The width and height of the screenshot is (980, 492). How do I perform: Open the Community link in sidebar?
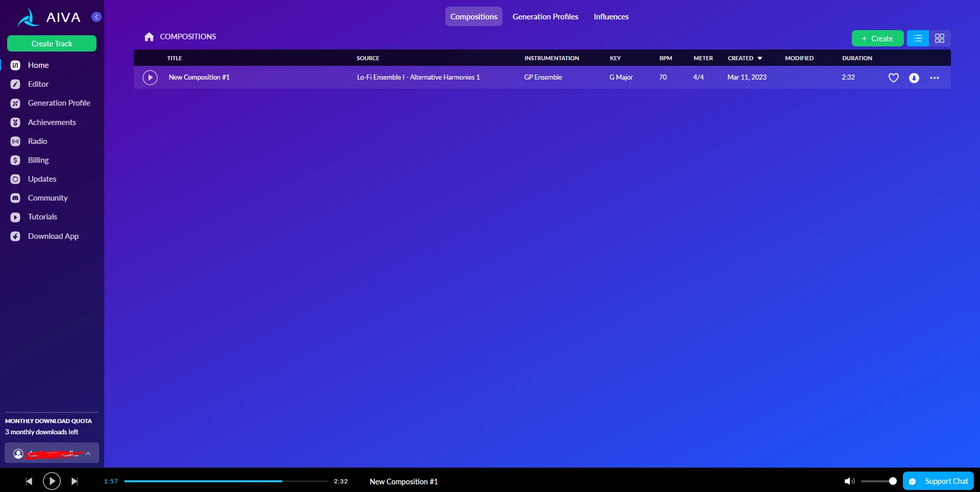47,198
